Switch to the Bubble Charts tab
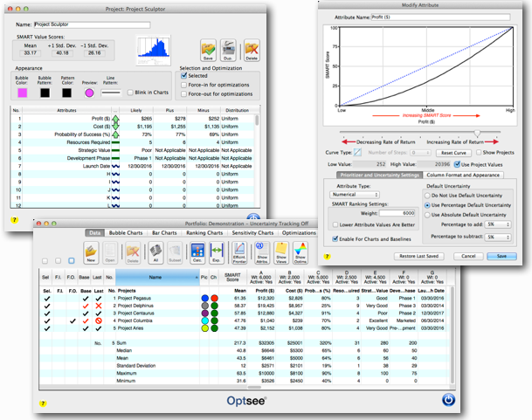Screen dimensions: 532x420 pyautogui.click(x=126, y=233)
